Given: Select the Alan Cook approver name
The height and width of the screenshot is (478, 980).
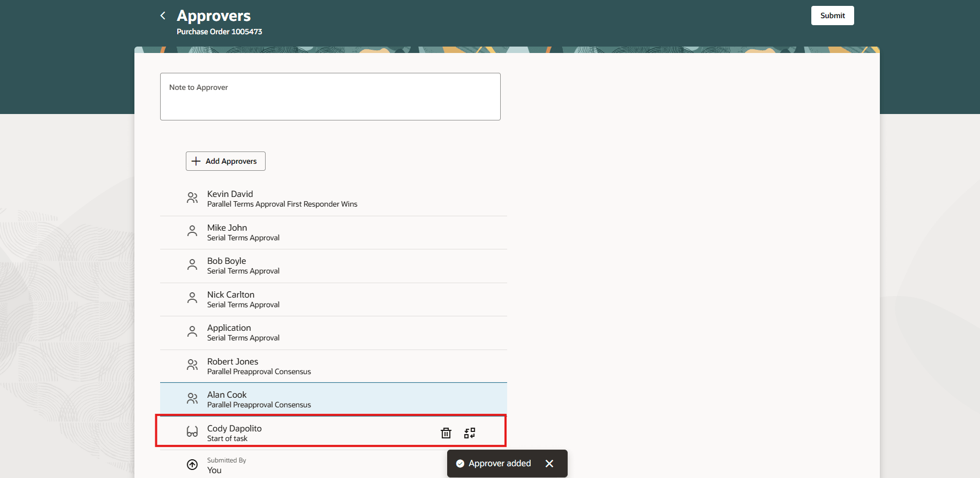Looking at the screenshot, I should coord(227,394).
